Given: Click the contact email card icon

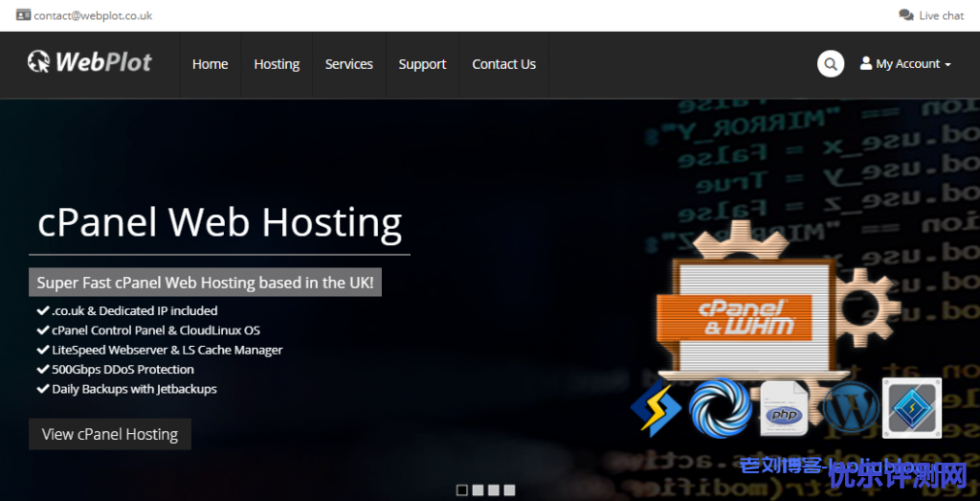Looking at the screenshot, I should coord(23,15).
